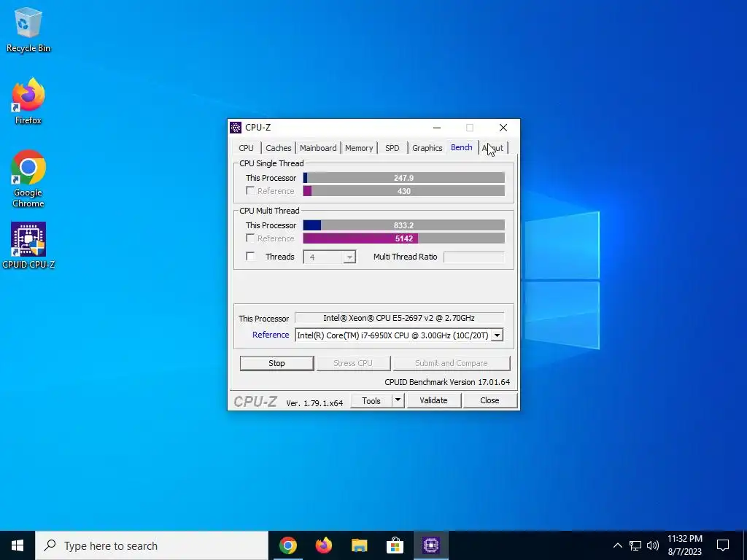The width and height of the screenshot is (747, 560).
Task: Expand the Tools dropdown arrow
Action: [x=398, y=400]
